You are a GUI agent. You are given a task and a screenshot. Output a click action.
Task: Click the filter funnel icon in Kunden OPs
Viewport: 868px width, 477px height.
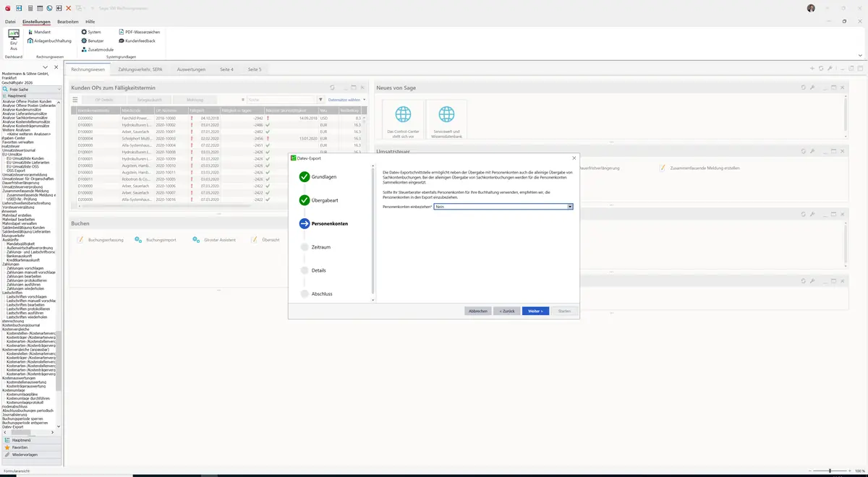321,100
